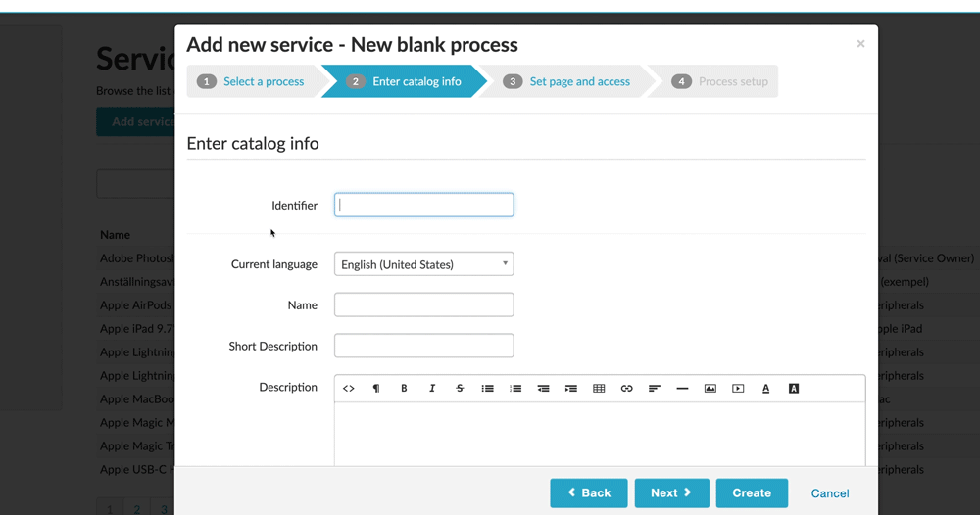This screenshot has height=515, width=980.
Task: Open the text alignment options
Action: [x=655, y=389]
